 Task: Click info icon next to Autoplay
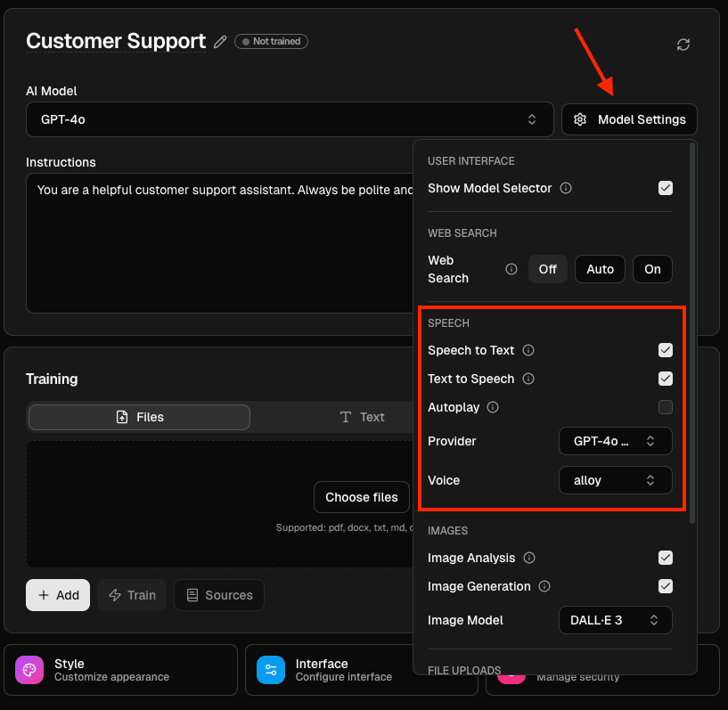click(493, 407)
